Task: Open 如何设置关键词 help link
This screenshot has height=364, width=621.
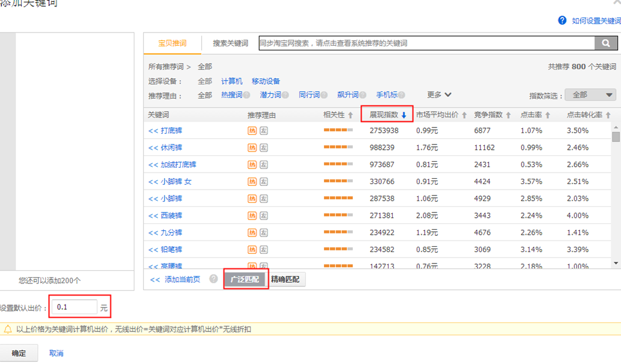Action: [x=596, y=20]
